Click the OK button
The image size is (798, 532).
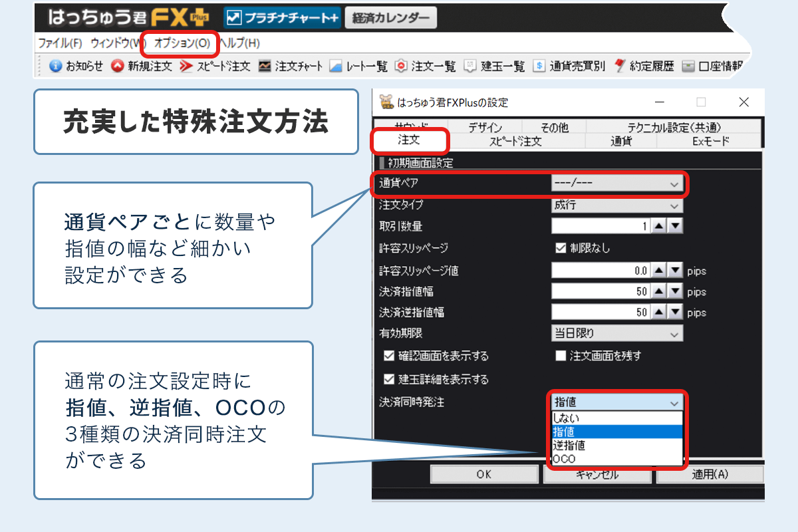pyautogui.click(x=483, y=474)
